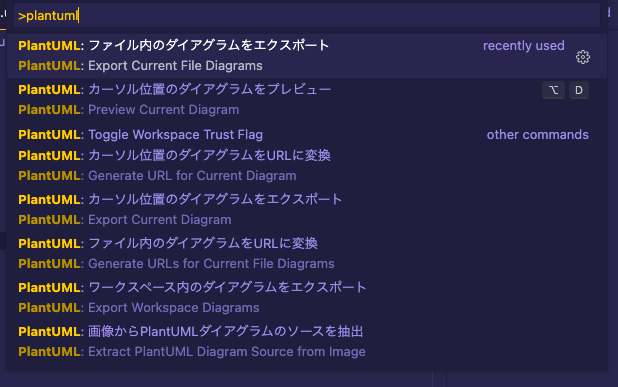Image resolution: width=618 pixels, height=387 pixels.
Task: Click the 'recently used' group label
Action: 523,46
